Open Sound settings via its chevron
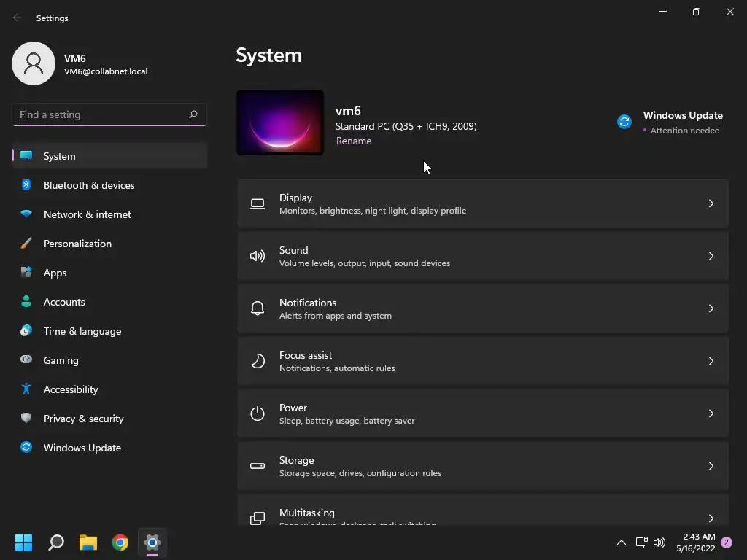The image size is (747, 560). tap(711, 256)
